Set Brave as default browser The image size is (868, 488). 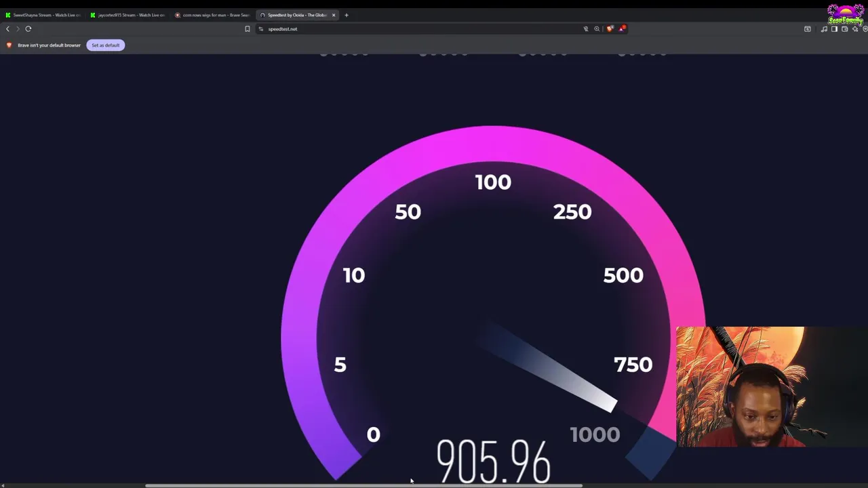pyautogui.click(x=105, y=45)
